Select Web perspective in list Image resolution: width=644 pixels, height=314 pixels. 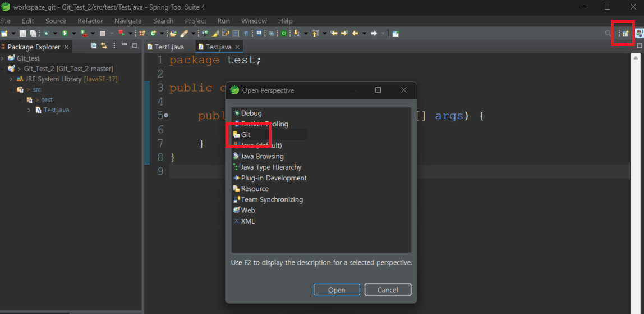coord(245,210)
